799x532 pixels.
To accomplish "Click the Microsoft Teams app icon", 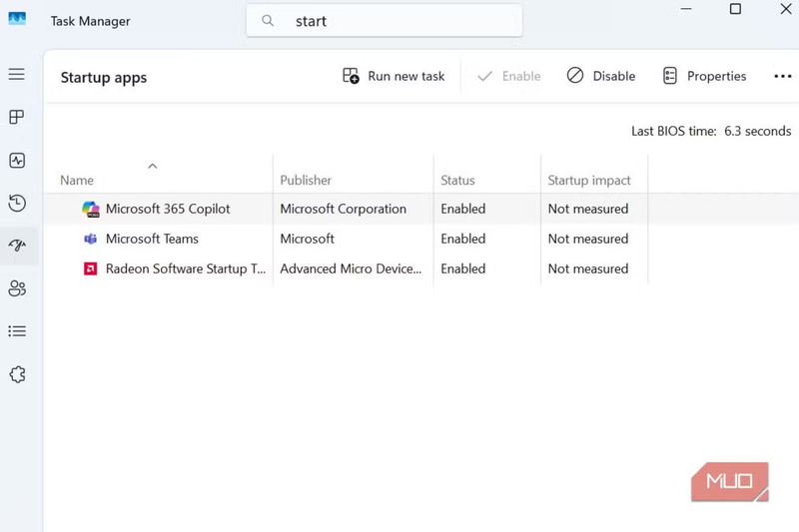I will point(90,239).
